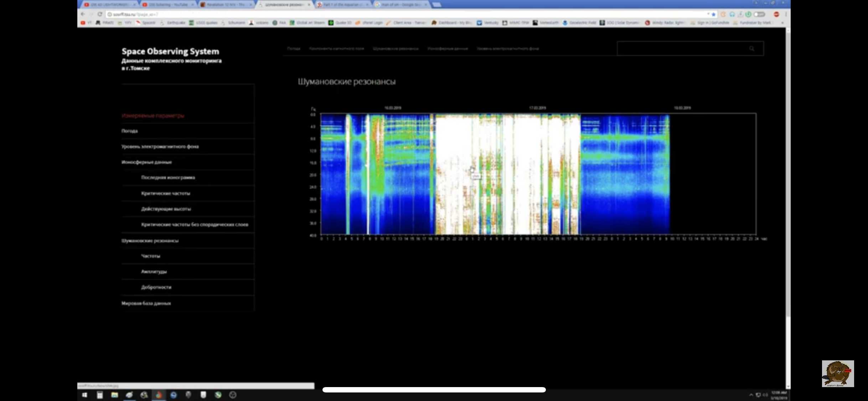Click the Schumann resonance spectrogram image
Image resolution: width=868 pixels, height=401 pixels.
tap(538, 174)
